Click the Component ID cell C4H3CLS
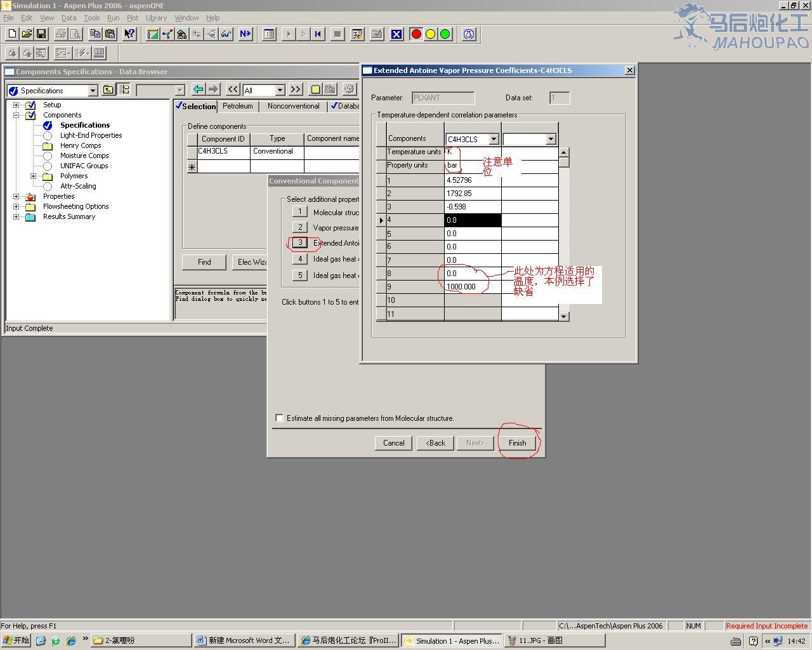This screenshot has height=650, width=812. 223,152
